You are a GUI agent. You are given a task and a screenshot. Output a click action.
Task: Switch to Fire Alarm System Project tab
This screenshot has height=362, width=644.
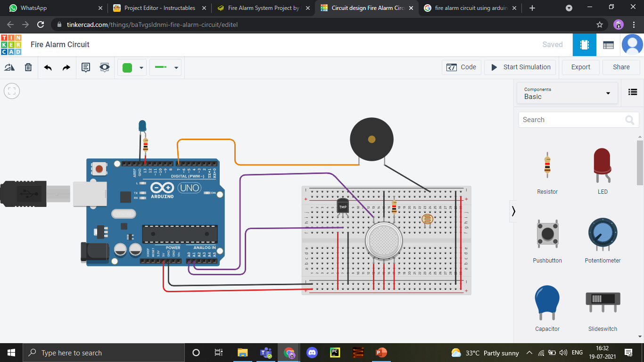tap(263, 8)
